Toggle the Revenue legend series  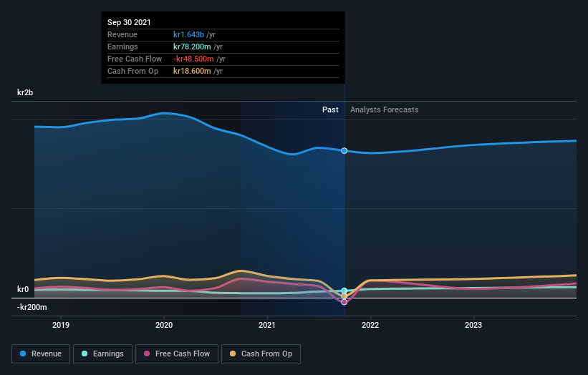(41, 354)
